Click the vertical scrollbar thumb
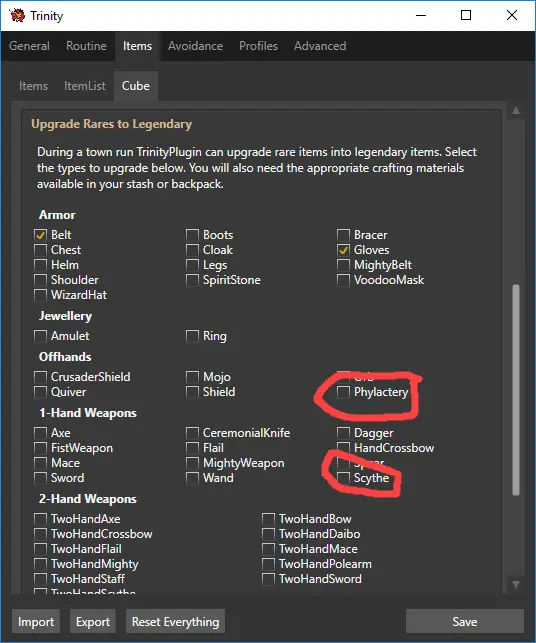The image size is (536, 643). [x=516, y=390]
